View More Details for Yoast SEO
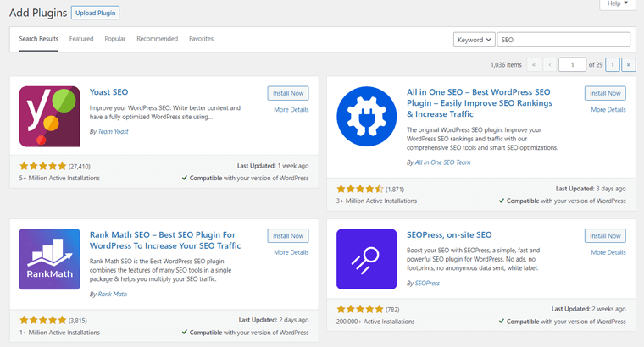Screen dimensions: 644x347 click(x=291, y=109)
